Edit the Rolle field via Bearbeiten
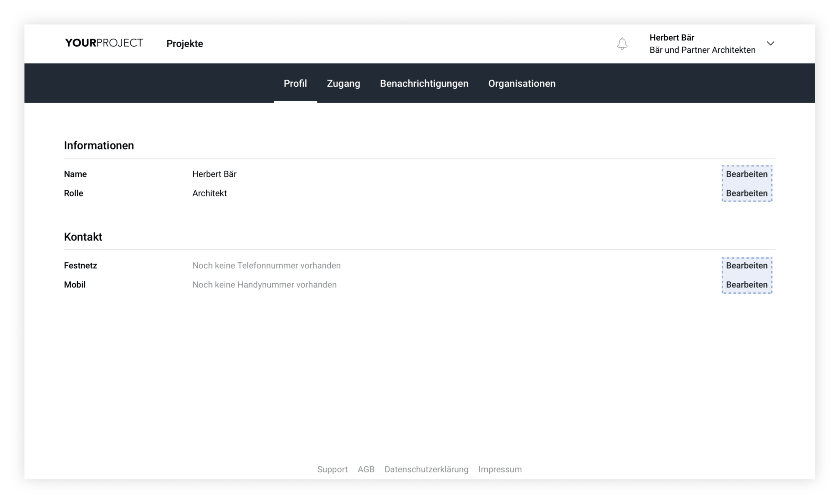The image size is (840, 504). pos(746,193)
